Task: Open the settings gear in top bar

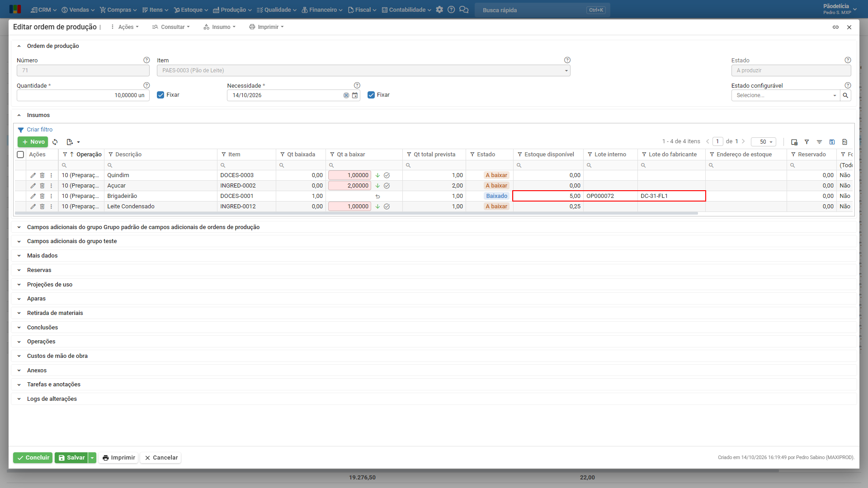Action: click(439, 9)
